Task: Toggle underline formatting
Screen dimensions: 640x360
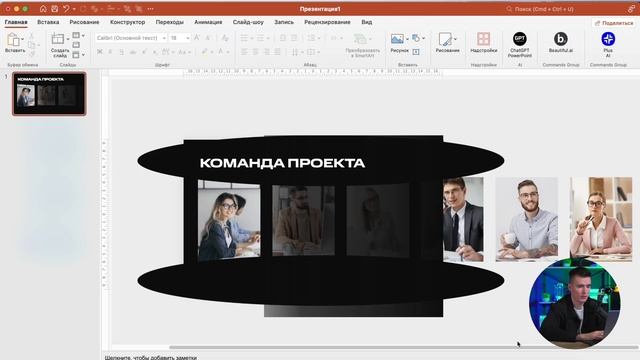Action: pos(121,52)
